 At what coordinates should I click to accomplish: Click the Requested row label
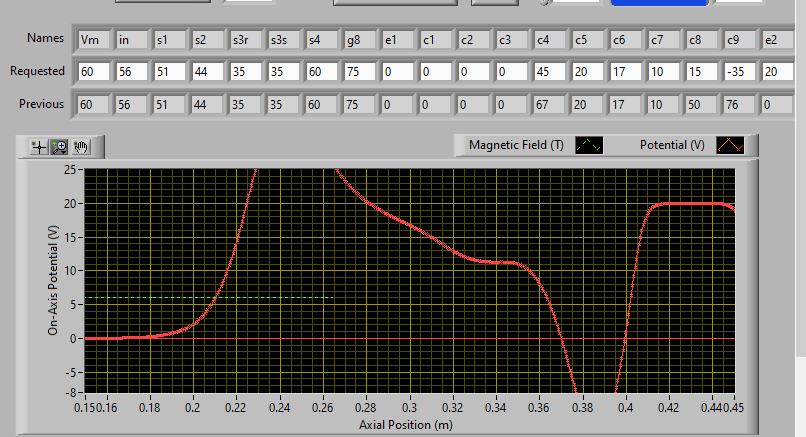[x=37, y=71]
